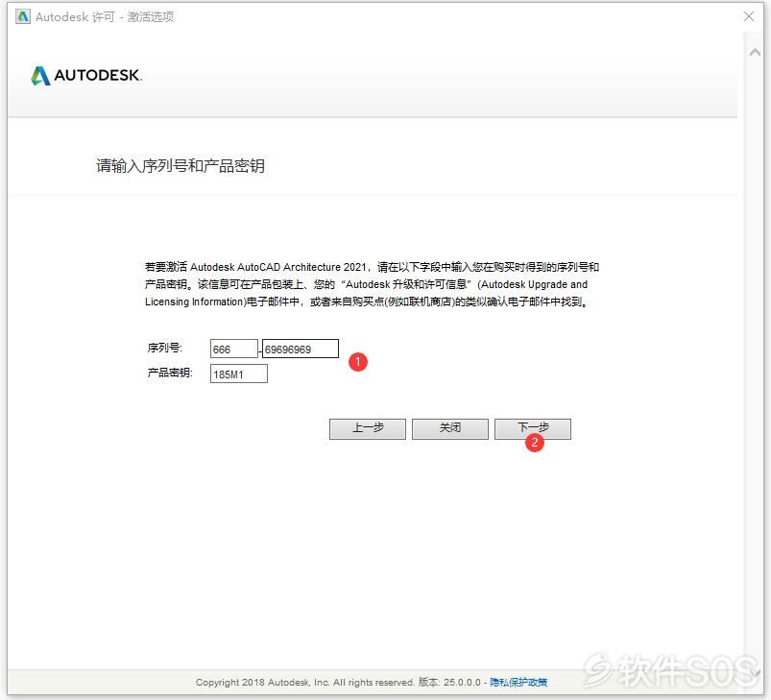Screen dimensions: 771x700
Task: Click the 上一步 (Previous) button
Action: point(368,428)
